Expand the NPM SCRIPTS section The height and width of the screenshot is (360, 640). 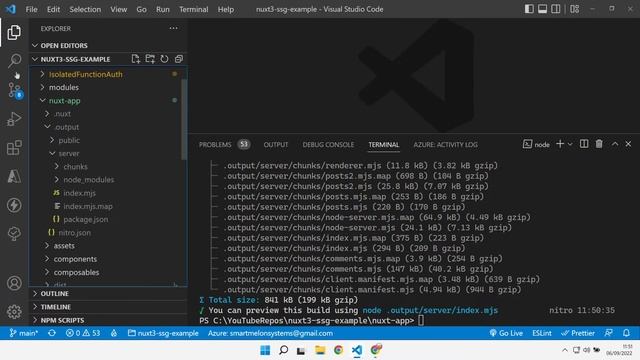coord(108,320)
